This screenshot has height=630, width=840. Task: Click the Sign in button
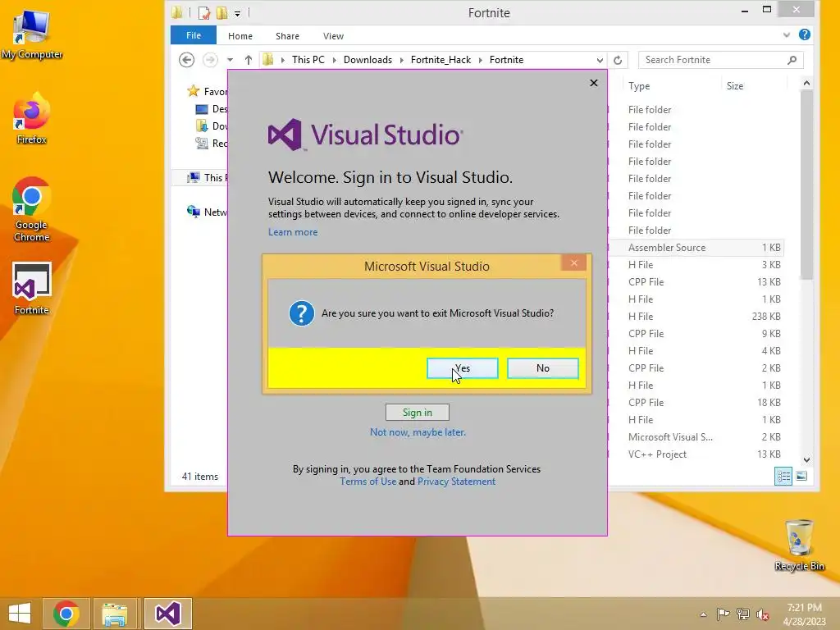tap(418, 412)
